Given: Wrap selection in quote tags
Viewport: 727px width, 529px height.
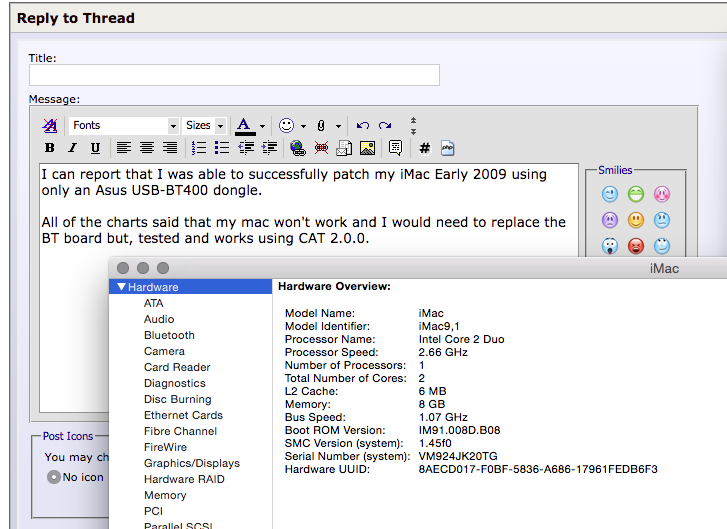Looking at the screenshot, I should point(395,148).
